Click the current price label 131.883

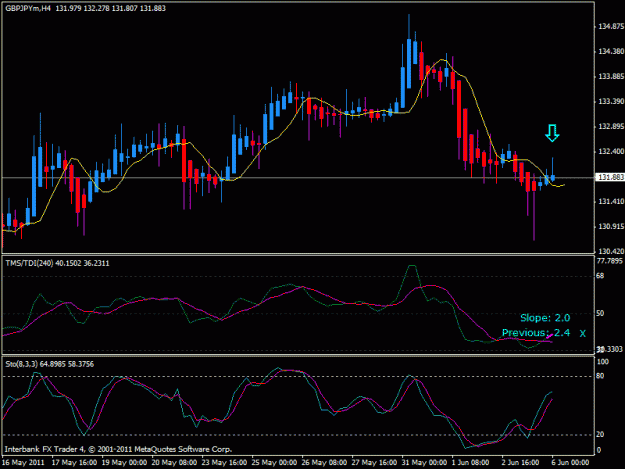[609, 177]
